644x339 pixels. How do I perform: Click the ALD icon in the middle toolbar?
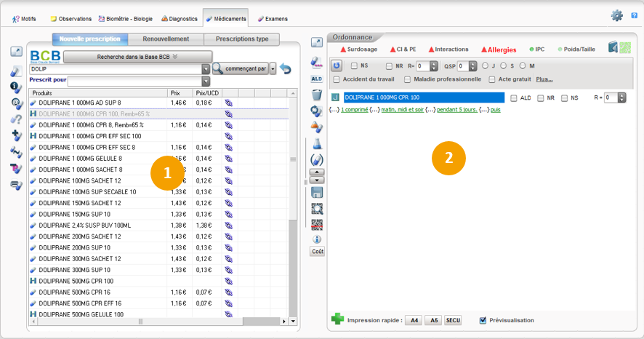coord(317,79)
